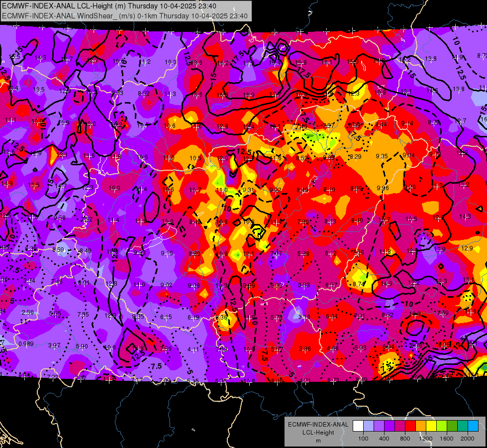Click the magenta legend color swatch
The height and width of the screenshot is (448, 487).
pyautogui.click(x=400, y=426)
